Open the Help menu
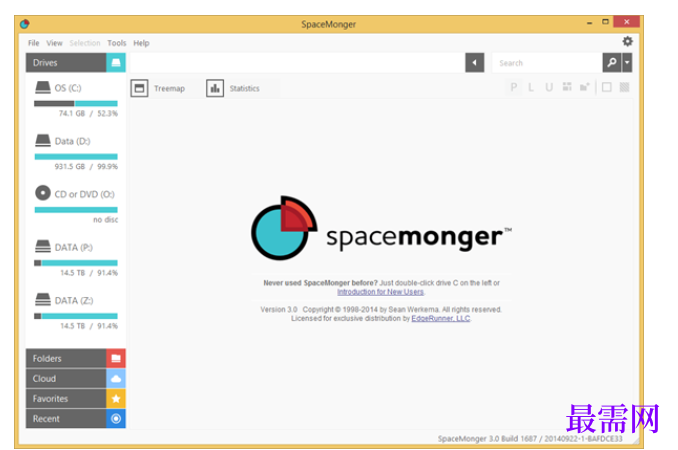This screenshot has height=450, width=678. [141, 43]
